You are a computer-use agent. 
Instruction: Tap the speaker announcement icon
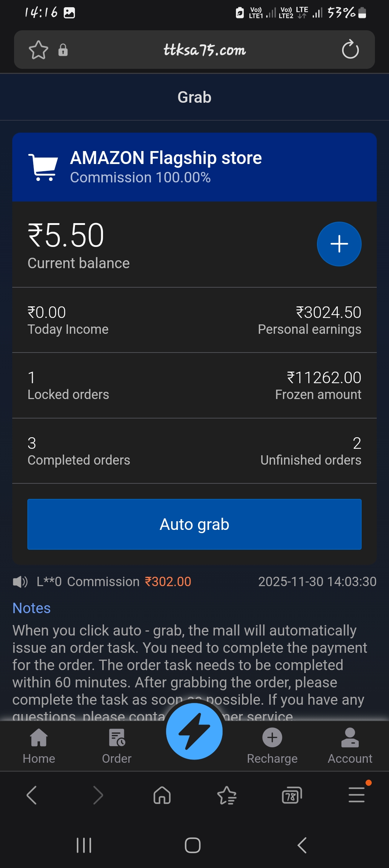pos(20,582)
